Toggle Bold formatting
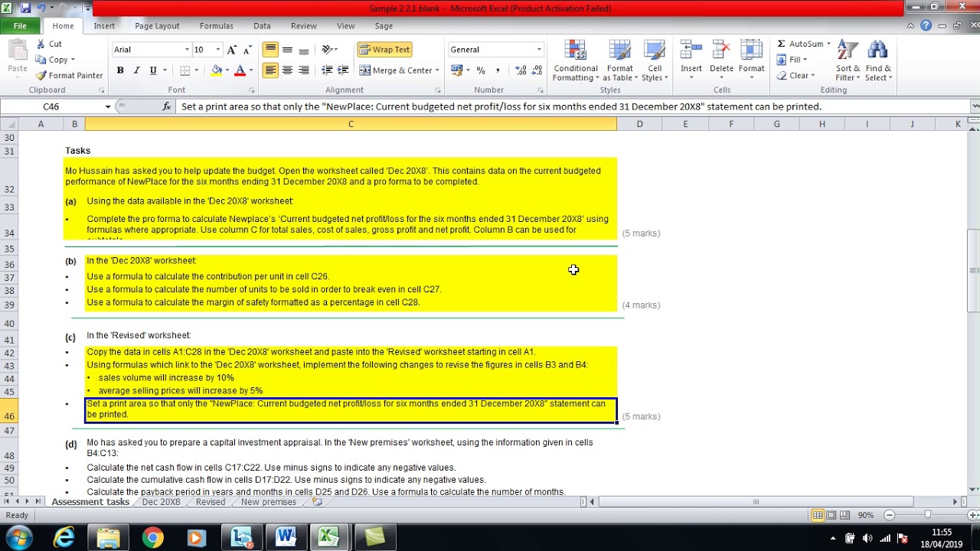Screen dimensions: 980x551 point(120,70)
